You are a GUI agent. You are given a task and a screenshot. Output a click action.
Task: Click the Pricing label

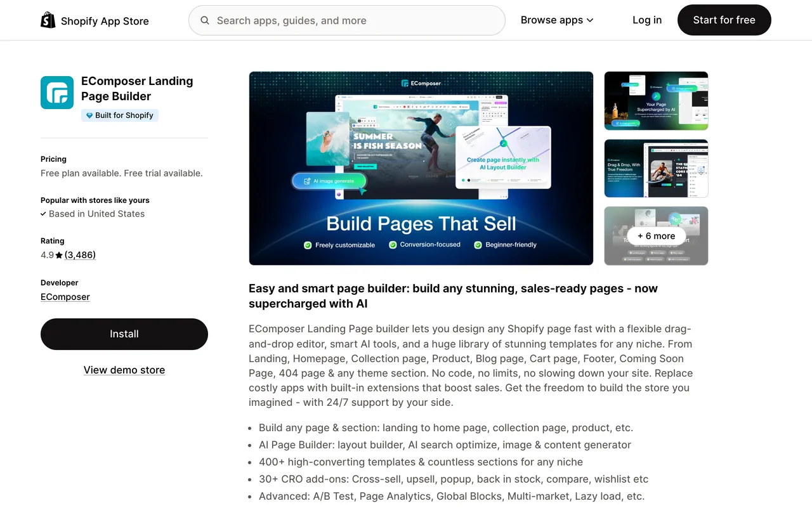click(x=53, y=159)
